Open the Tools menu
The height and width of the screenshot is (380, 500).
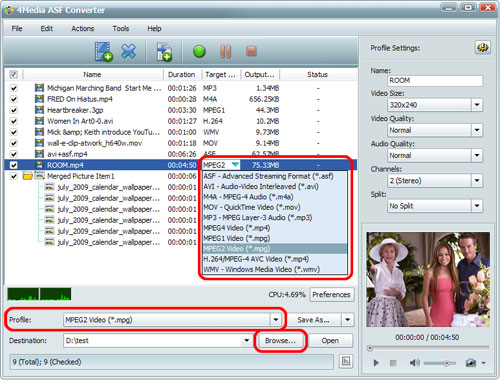point(121,29)
